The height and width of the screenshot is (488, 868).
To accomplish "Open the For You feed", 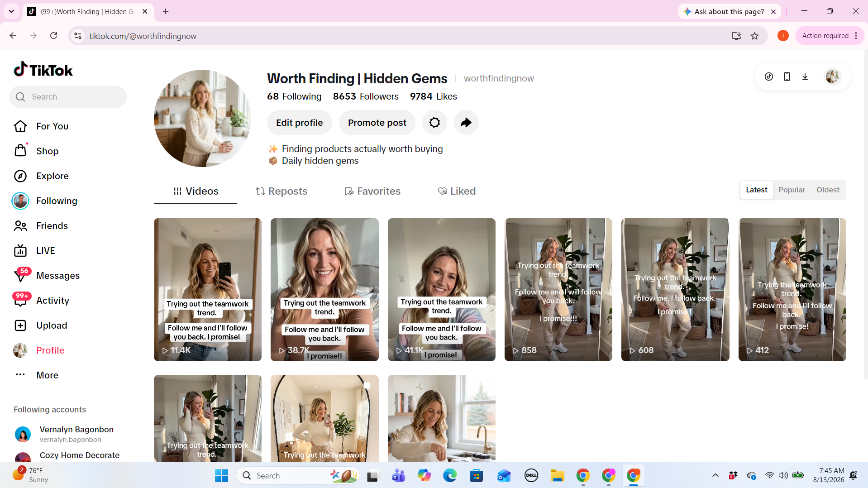I will pyautogui.click(x=41, y=126).
